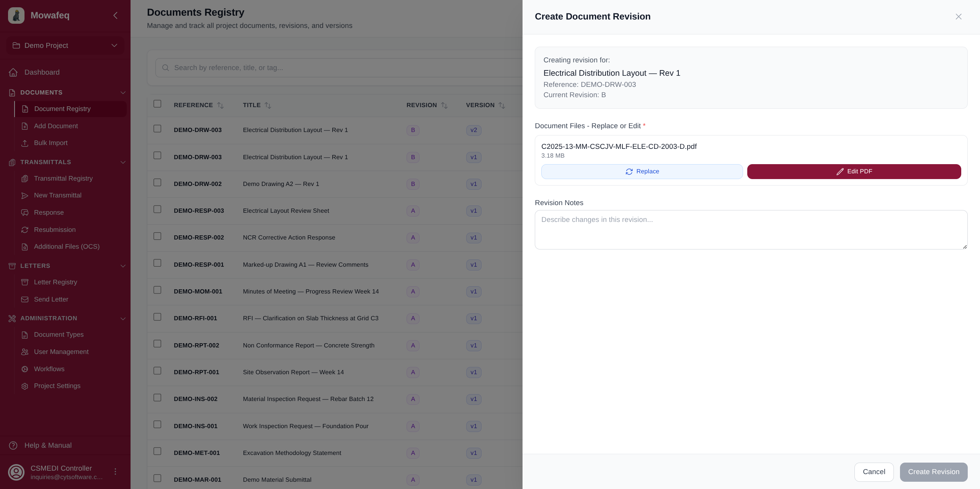Check the DEMO-RESP-003 row checkbox
The image size is (980, 489).
point(157,209)
